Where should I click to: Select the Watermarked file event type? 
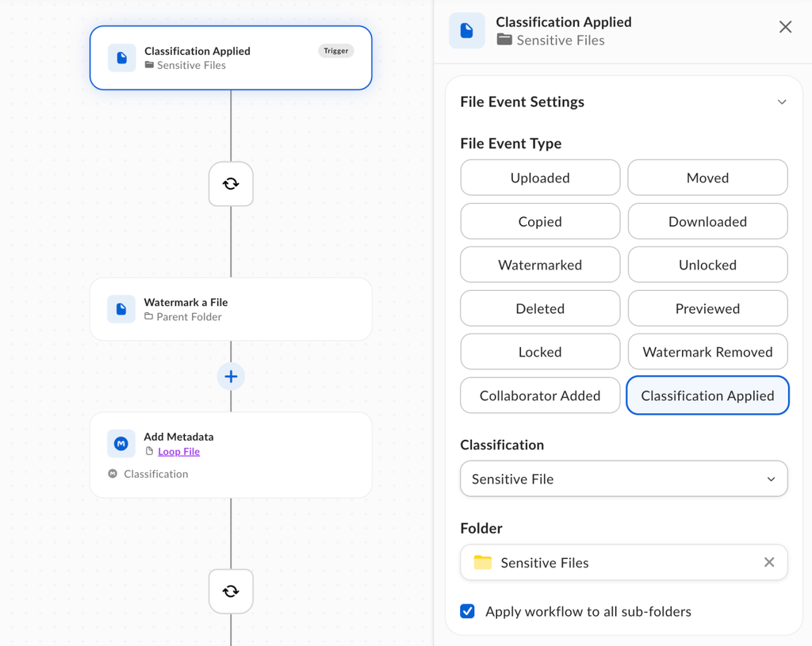tap(540, 265)
